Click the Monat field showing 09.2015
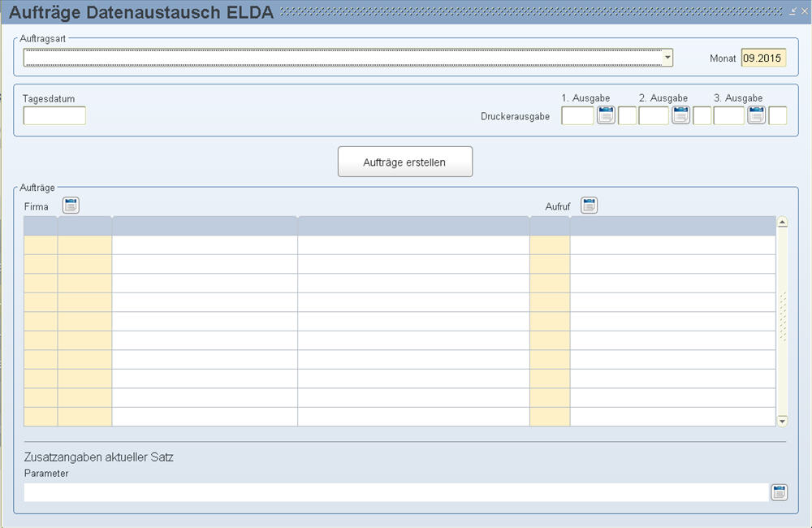 pos(763,58)
